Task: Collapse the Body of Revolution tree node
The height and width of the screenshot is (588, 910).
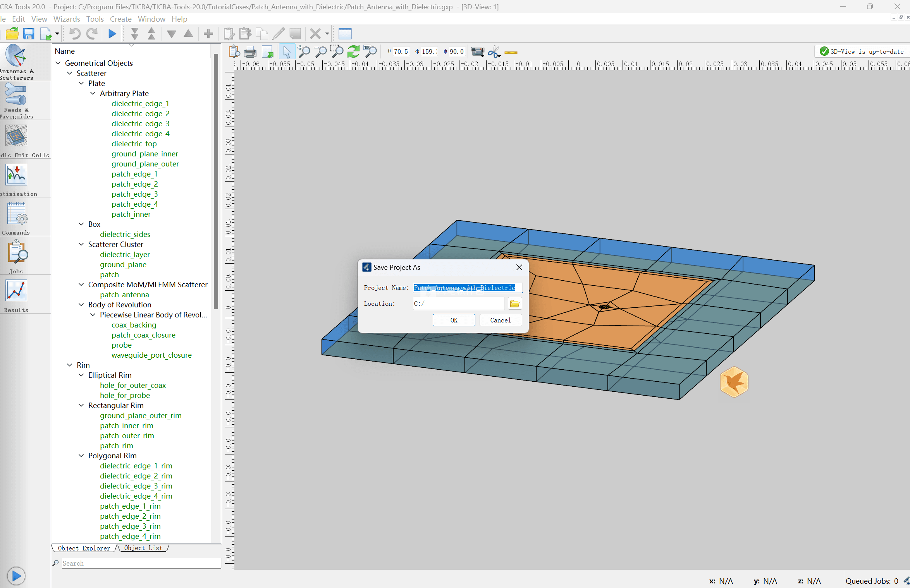Action: (x=81, y=305)
